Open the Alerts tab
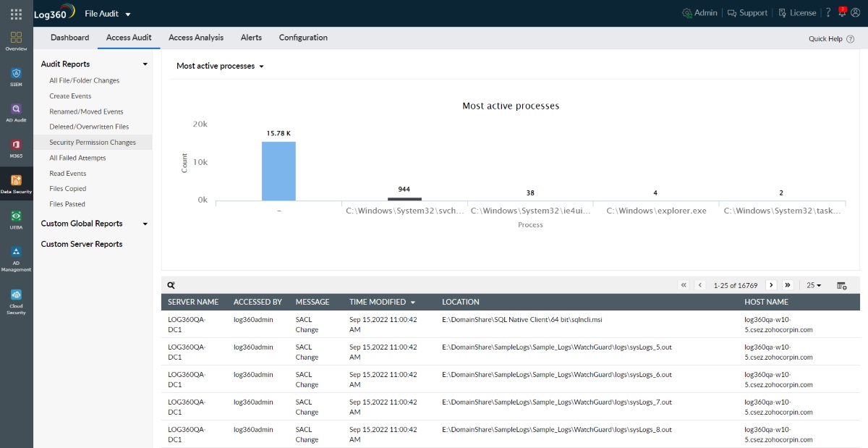The image size is (868, 448). pos(251,38)
